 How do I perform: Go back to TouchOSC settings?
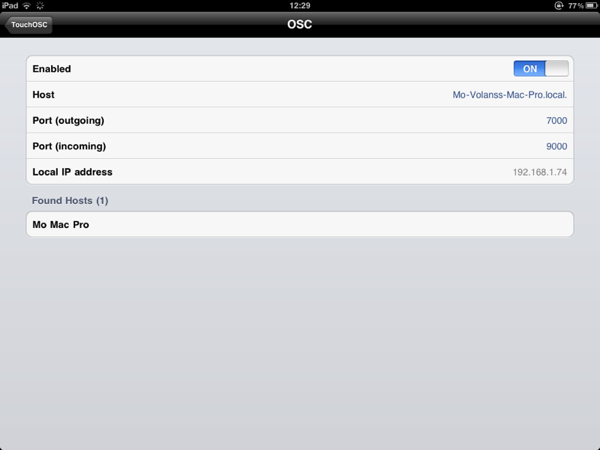(28, 25)
